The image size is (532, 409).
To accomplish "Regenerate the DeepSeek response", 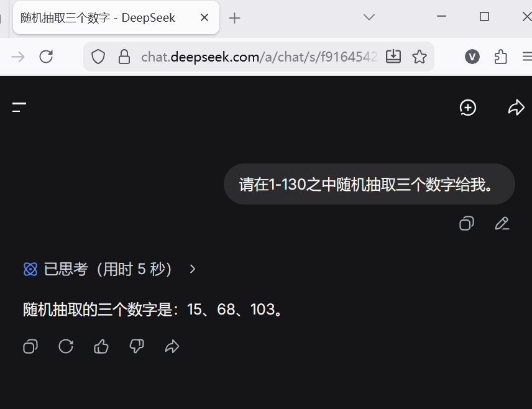I will coord(66,347).
